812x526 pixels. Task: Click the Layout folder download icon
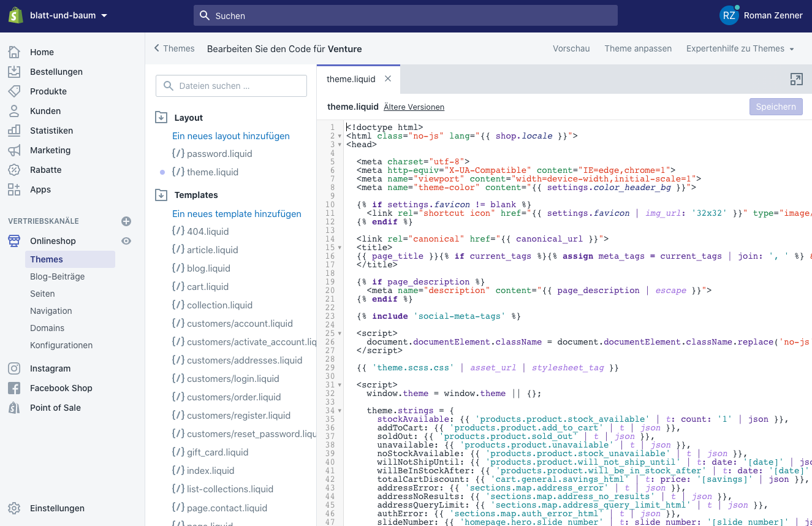[161, 117]
